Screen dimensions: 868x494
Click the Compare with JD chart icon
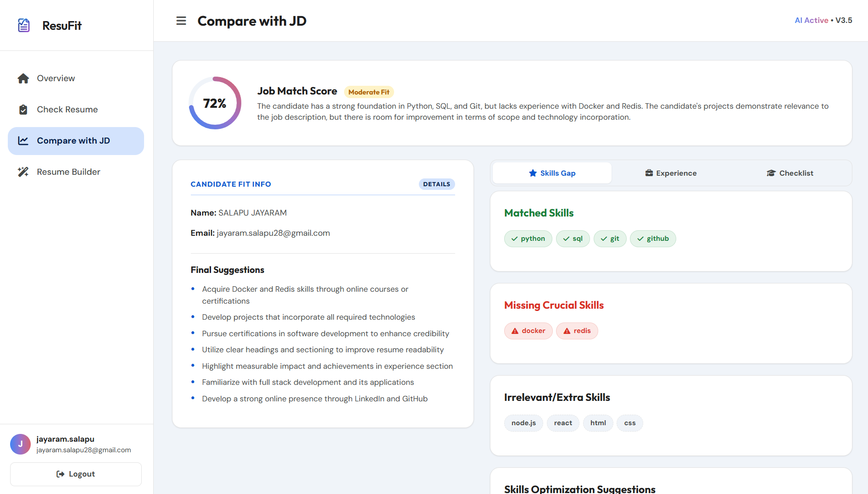click(23, 141)
